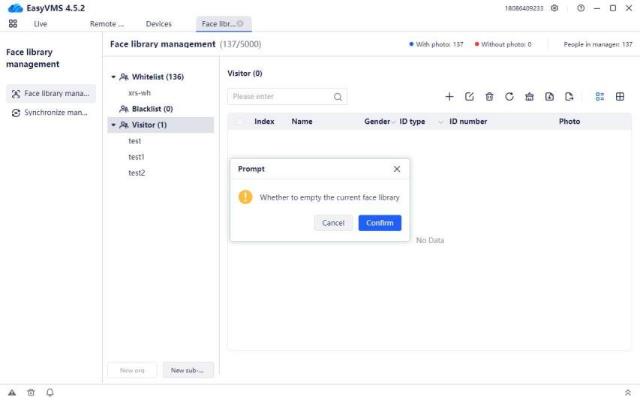Viewport: 640px width, 400px height.
Task: Click the 'Please enter' search field
Action: pos(280,97)
